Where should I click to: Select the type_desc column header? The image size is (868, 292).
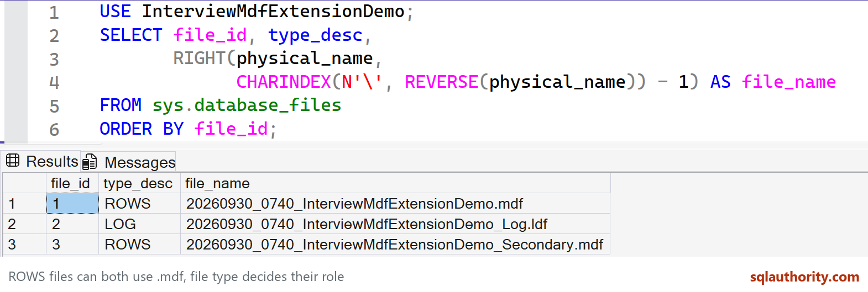click(140, 183)
